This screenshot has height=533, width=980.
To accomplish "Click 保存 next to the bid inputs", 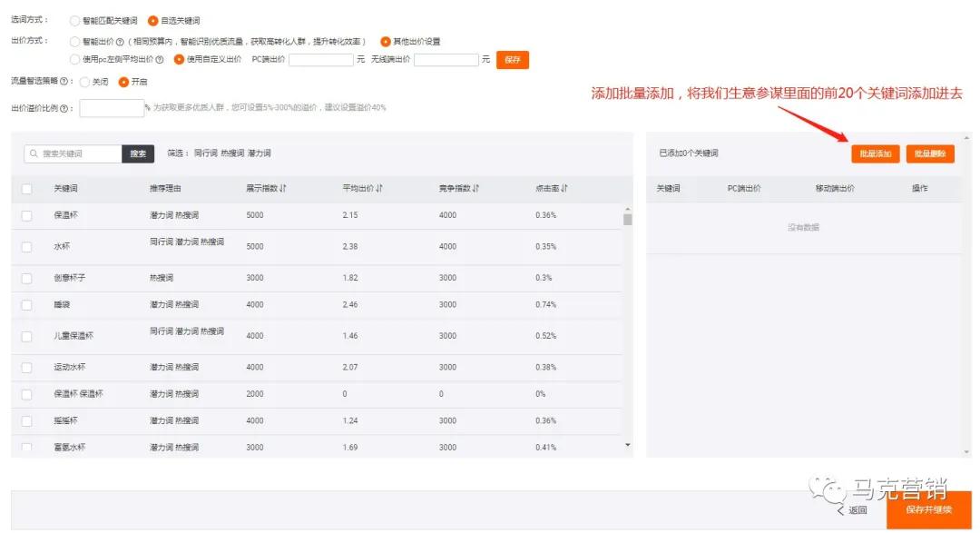I will (512, 59).
